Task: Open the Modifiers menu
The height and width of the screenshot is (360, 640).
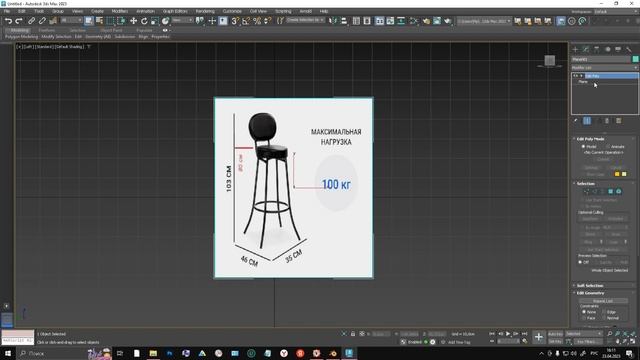Action: [120, 11]
